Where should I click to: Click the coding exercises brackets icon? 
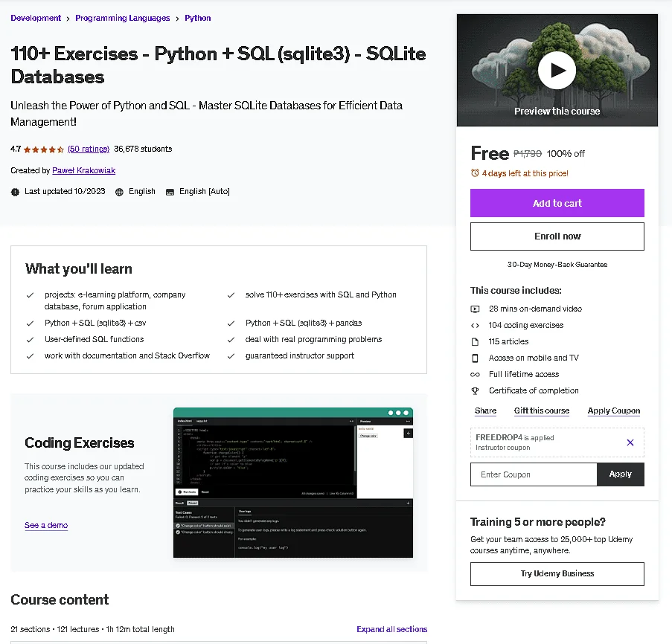click(x=475, y=326)
